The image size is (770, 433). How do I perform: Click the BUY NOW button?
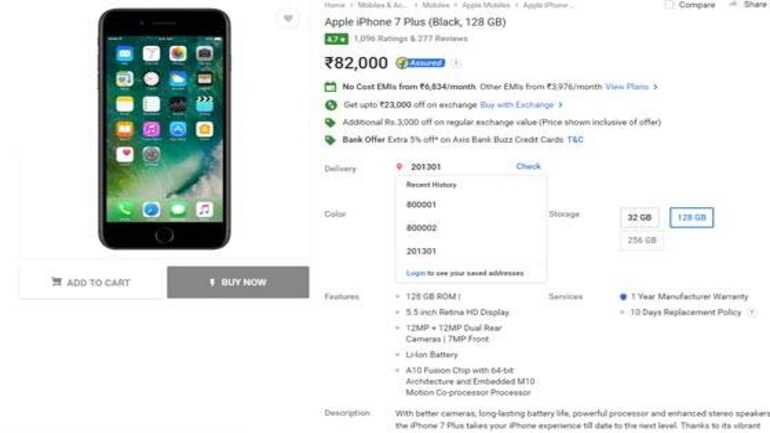pyautogui.click(x=238, y=282)
